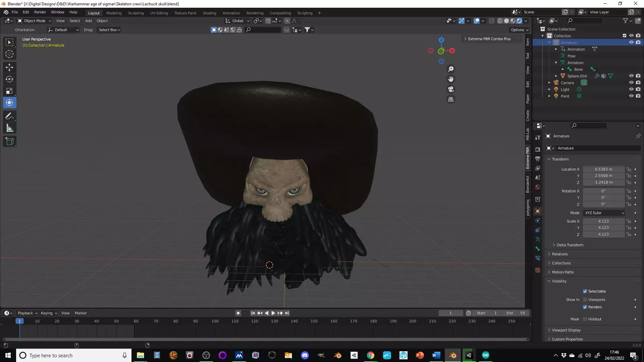This screenshot has width=644, height=362.
Task: Click the Location X value field
Action: pyautogui.click(x=603, y=169)
